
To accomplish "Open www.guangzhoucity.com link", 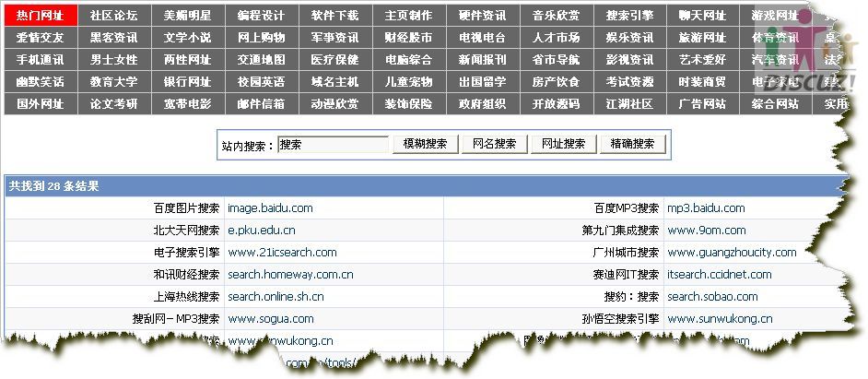I will [732, 253].
